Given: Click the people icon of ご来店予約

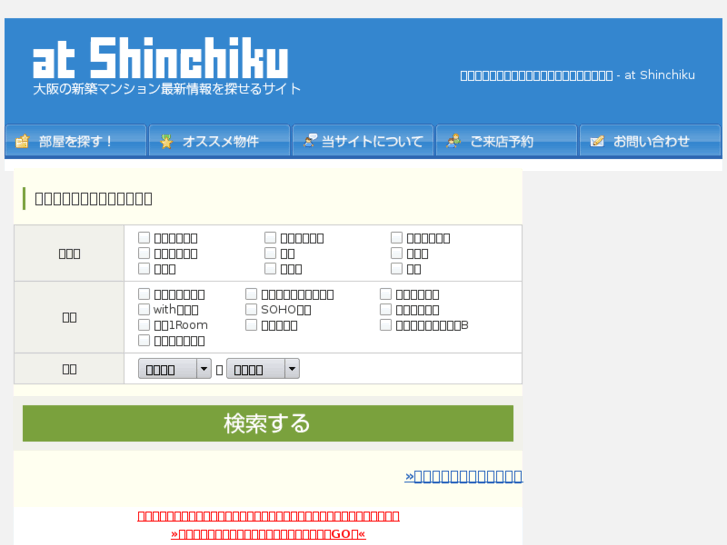Looking at the screenshot, I should [x=453, y=141].
